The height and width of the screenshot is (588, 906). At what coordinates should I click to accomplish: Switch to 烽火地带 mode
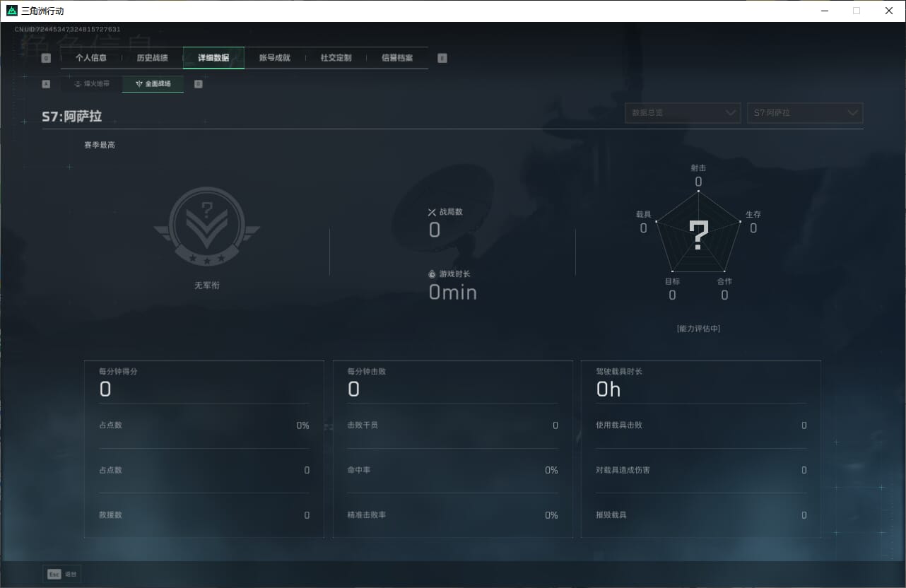(x=92, y=84)
